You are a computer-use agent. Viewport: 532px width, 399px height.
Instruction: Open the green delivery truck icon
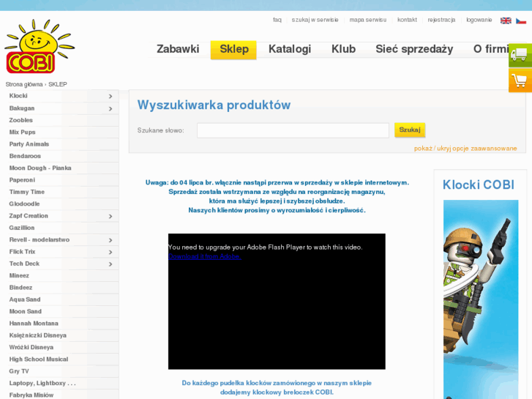(x=520, y=55)
